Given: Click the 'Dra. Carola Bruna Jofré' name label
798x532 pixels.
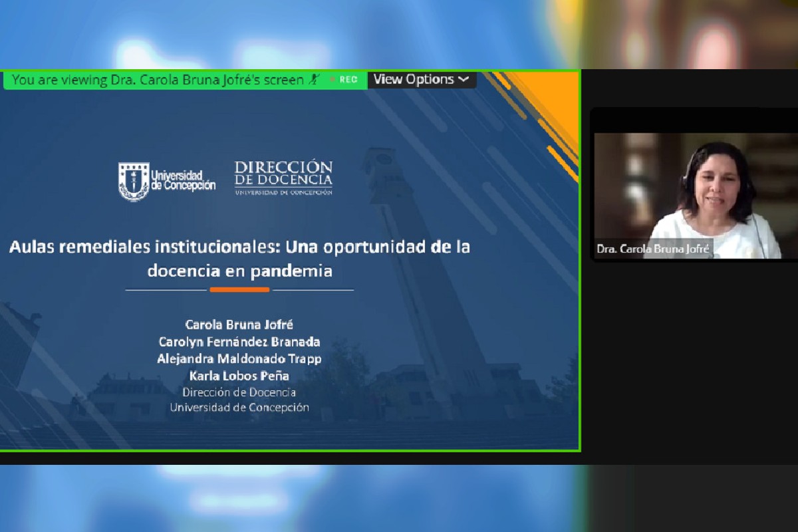Looking at the screenshot, I should pyautogui.click(x=653, y=249).
